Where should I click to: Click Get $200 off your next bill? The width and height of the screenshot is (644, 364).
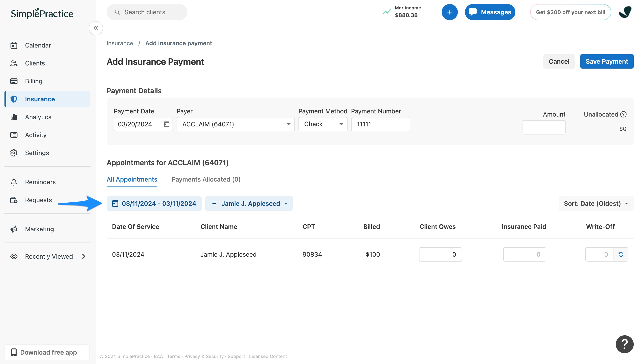[x=571, y=12]
